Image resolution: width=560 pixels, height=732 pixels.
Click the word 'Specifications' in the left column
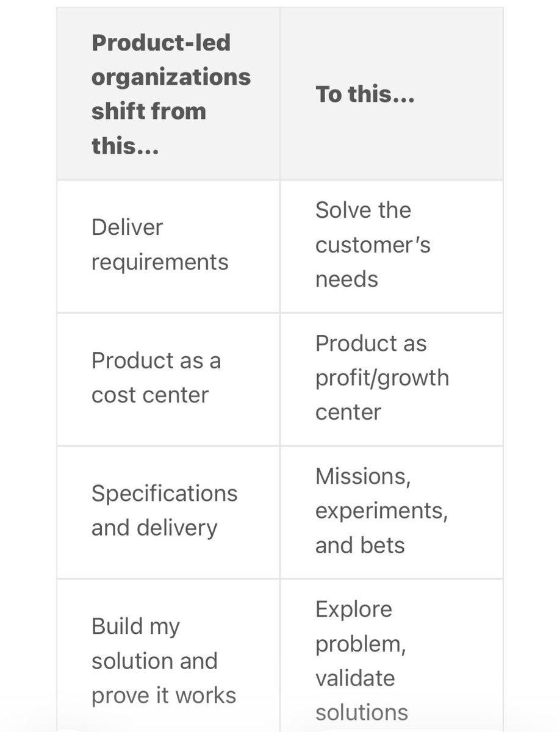(x=165, y=494)
